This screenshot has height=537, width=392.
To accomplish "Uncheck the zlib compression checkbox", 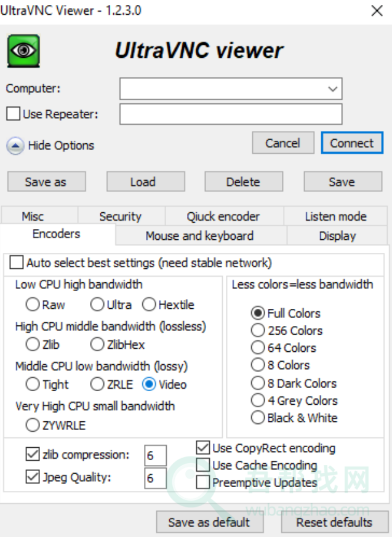I will tap(33, 455).
